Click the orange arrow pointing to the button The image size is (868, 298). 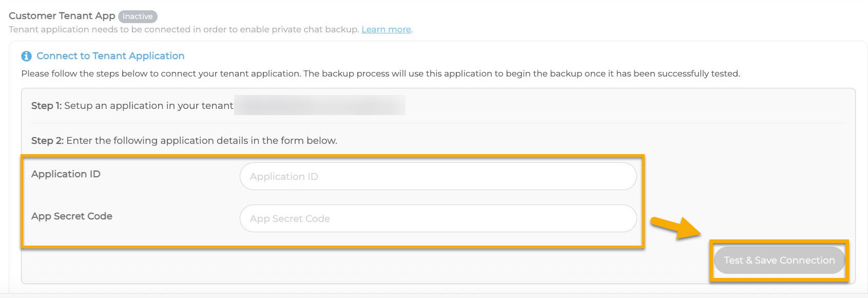tap(674, 228)
